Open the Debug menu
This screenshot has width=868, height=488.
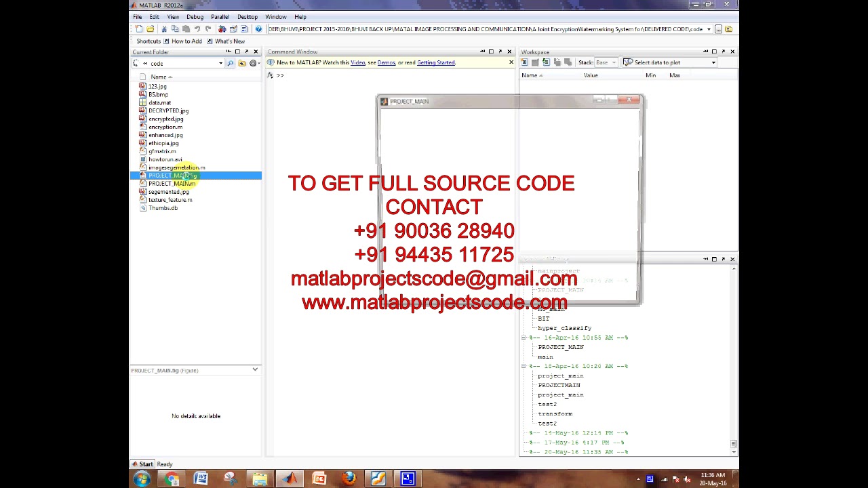coord(195,16)
